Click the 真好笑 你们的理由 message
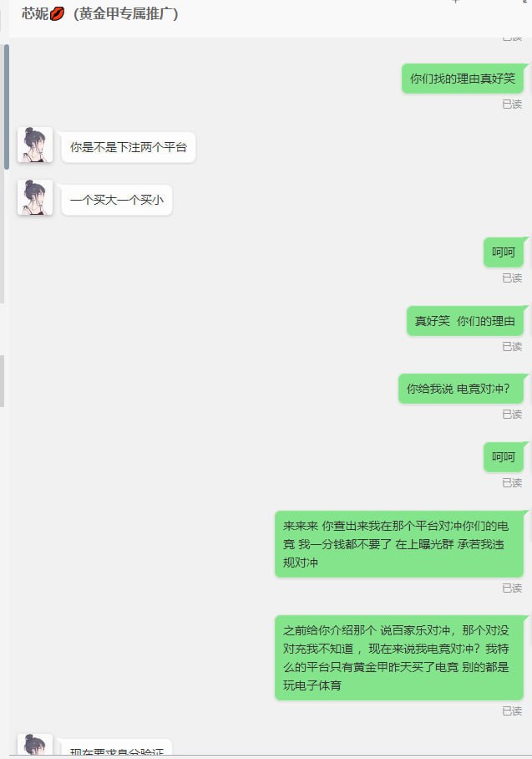This screenshot has height=759, width=532. (465, 321)
